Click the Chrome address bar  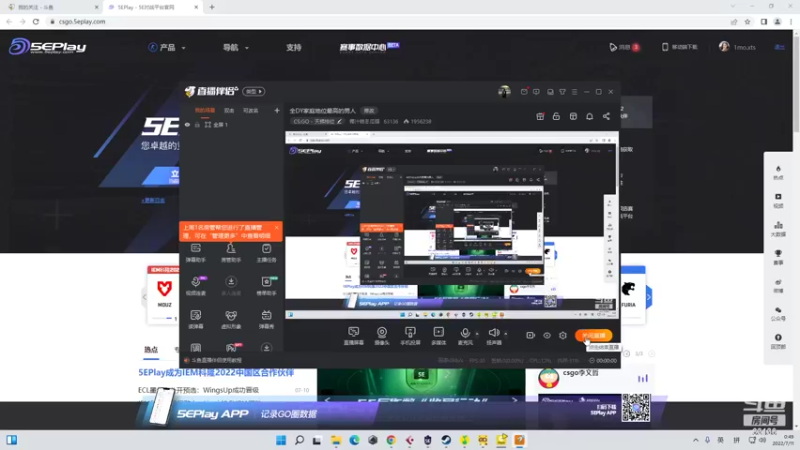click(388, 21)
